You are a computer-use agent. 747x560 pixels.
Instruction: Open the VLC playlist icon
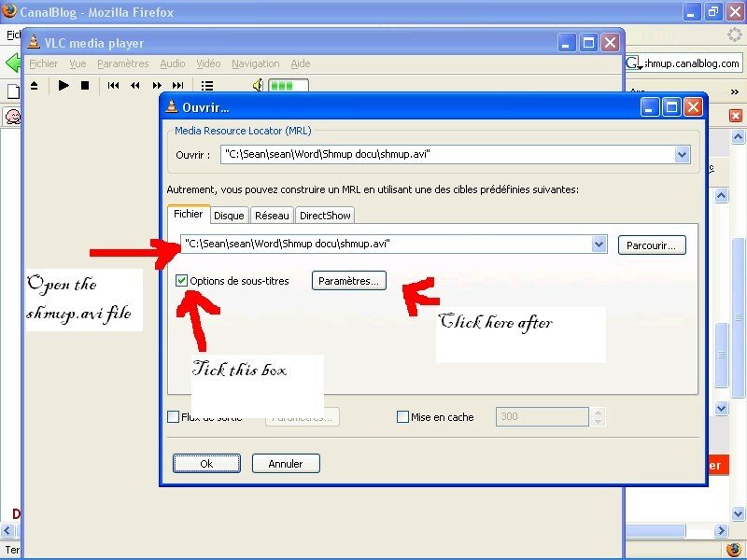[206, 86]
